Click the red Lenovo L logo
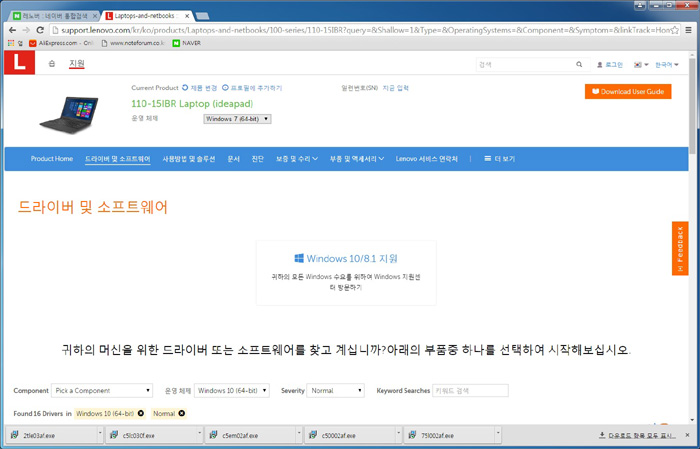 (x=19, y=62)
